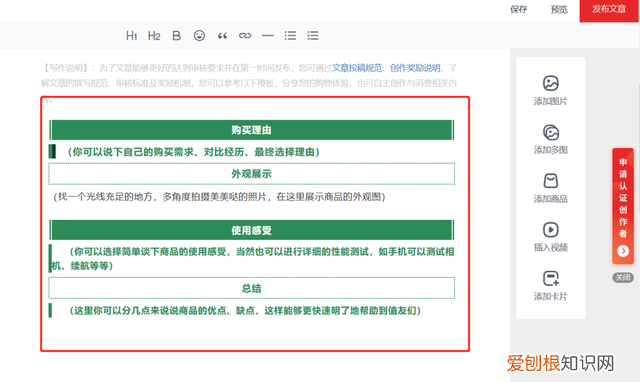
Task: Publish with the 发布文章 button
Action: tap(609, 10)
